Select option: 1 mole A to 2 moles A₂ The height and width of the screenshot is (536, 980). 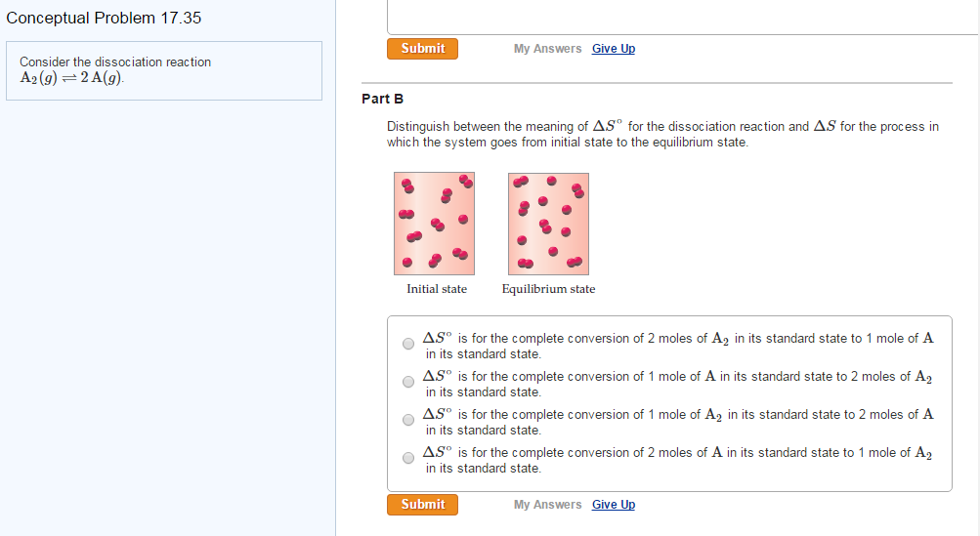coord(408,382)
